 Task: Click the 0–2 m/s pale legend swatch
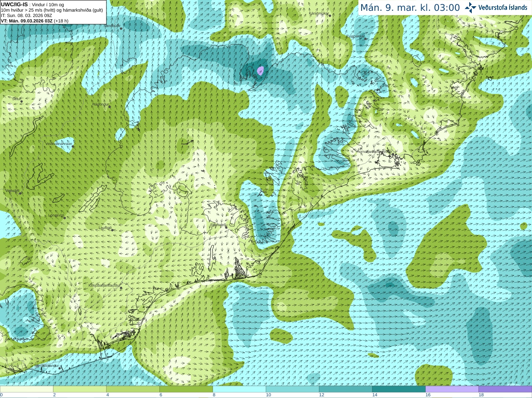(x=27, y=389)
